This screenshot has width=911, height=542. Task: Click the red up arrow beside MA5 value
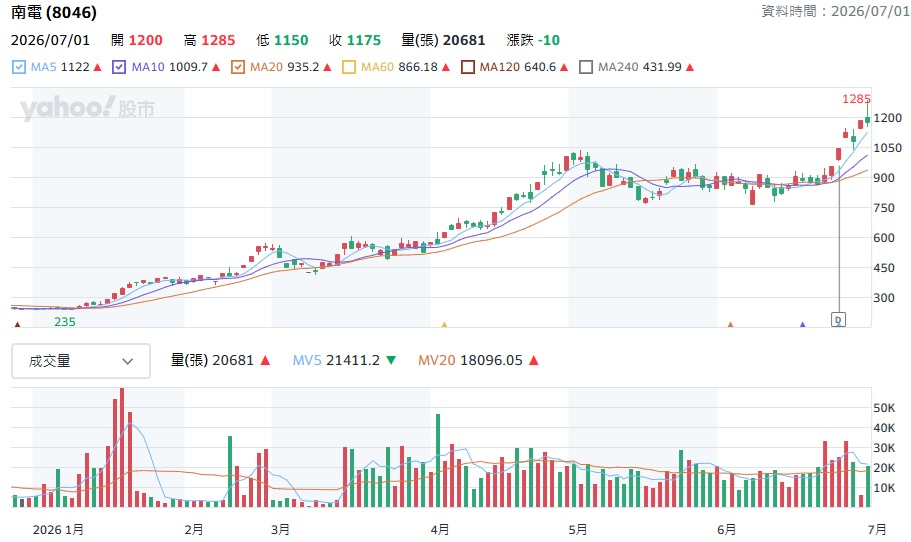pos(98,67)
